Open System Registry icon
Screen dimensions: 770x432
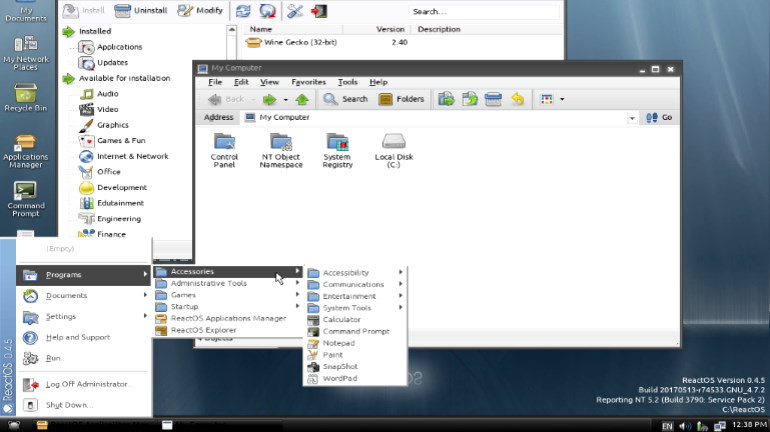tap(337, 150)
